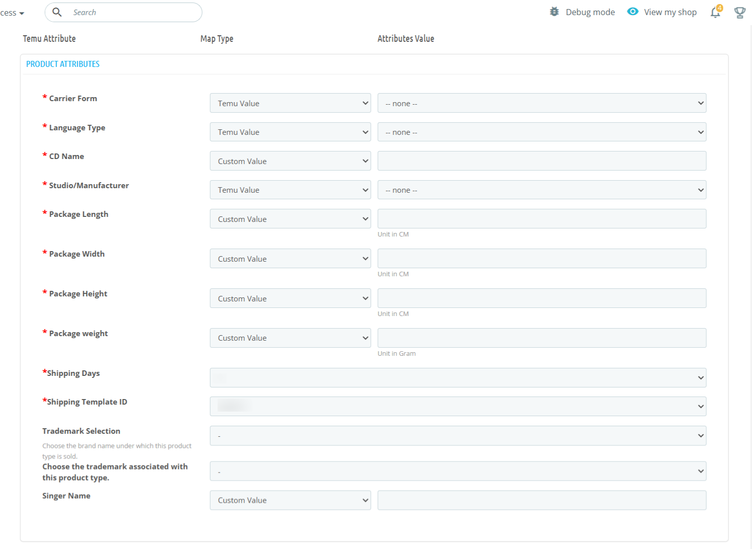This screenshot has height=549, width=756.
Task: Click the View my shop eye icon
Action: [633, 12]
